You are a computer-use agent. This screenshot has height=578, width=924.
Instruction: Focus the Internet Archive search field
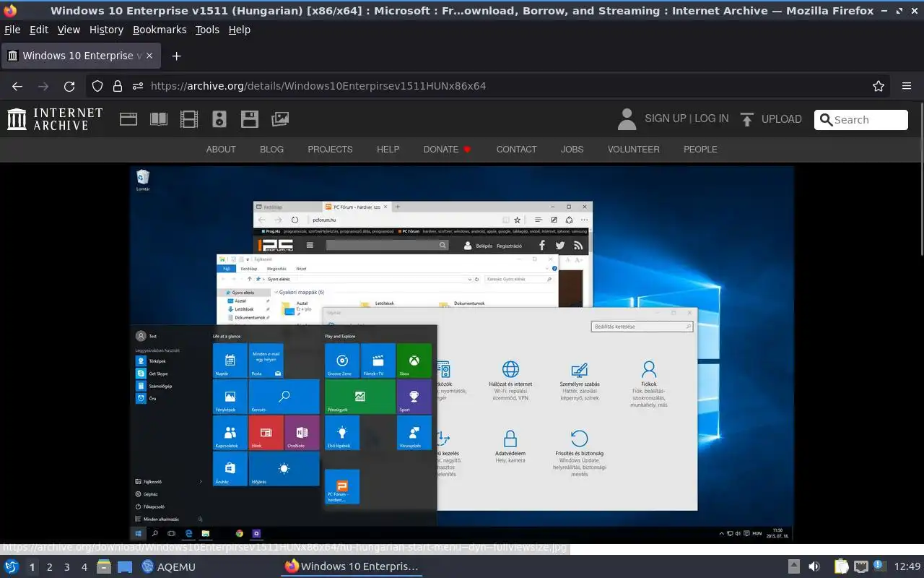point(861,120)
